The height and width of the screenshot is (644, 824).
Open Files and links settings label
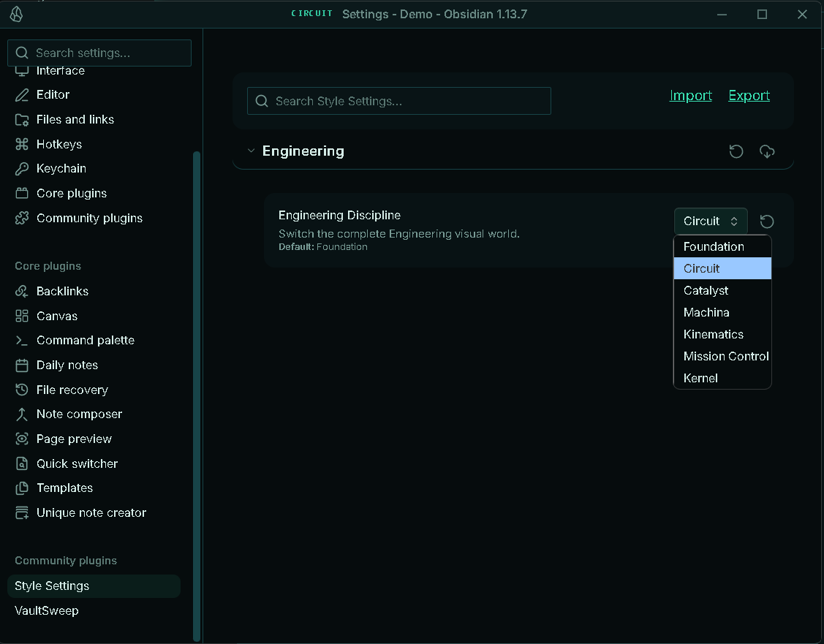[75, 120]
